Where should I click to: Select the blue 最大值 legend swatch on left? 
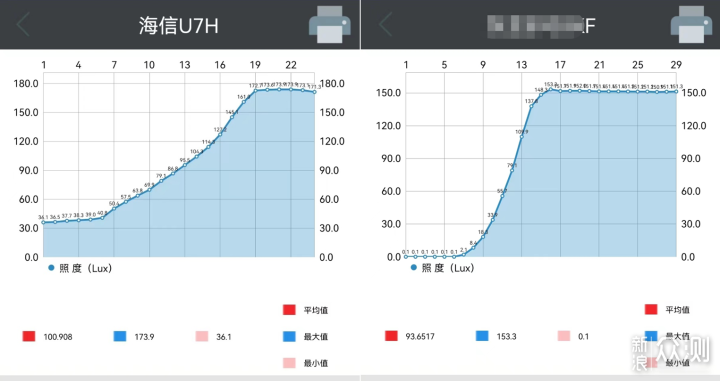pos(289,336)
